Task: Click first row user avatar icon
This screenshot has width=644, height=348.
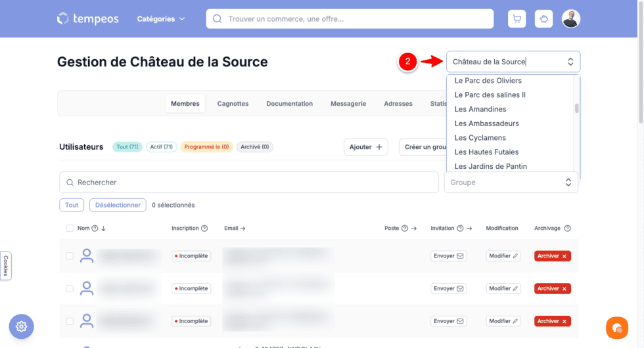Action: point(86,255)
